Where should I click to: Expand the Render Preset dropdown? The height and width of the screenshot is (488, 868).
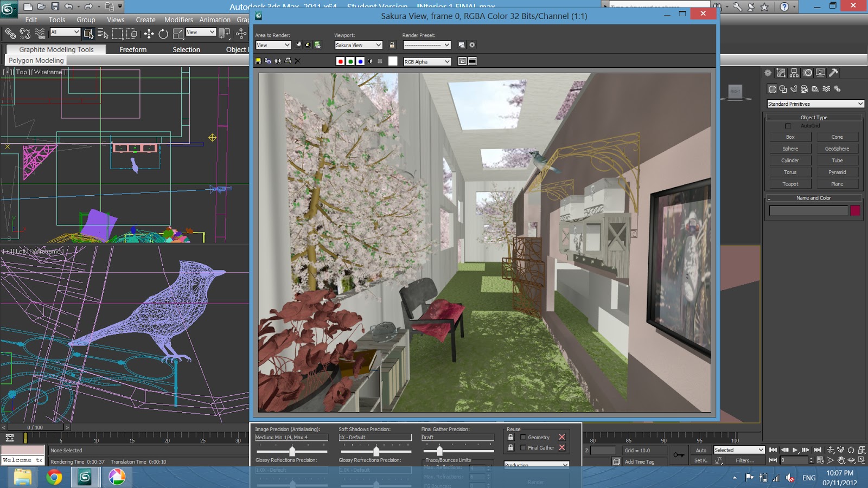tap(426, 45)
